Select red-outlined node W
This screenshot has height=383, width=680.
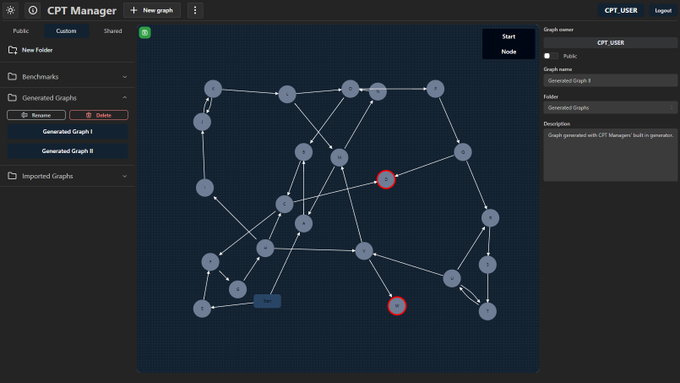[397, 306]
